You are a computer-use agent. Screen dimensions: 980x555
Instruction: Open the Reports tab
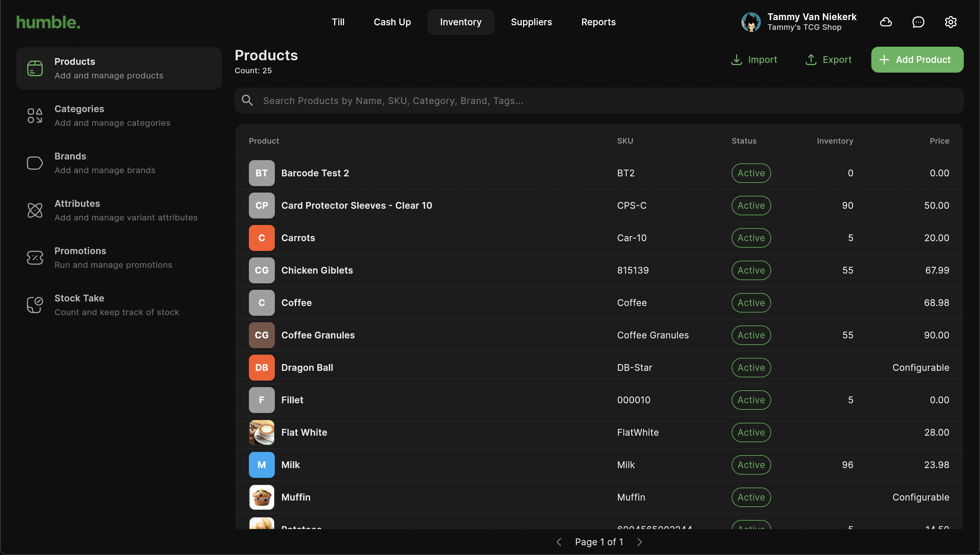pyautogui.click(x=598, y=22)
